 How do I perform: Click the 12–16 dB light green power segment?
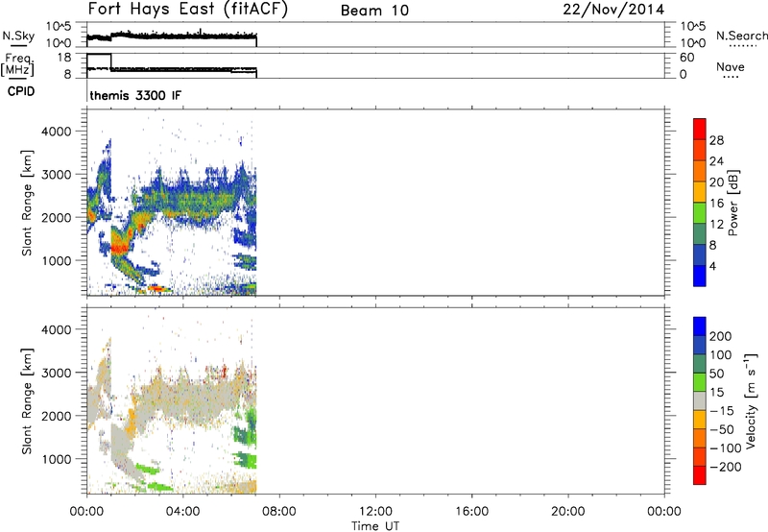(x=700, y=213)
